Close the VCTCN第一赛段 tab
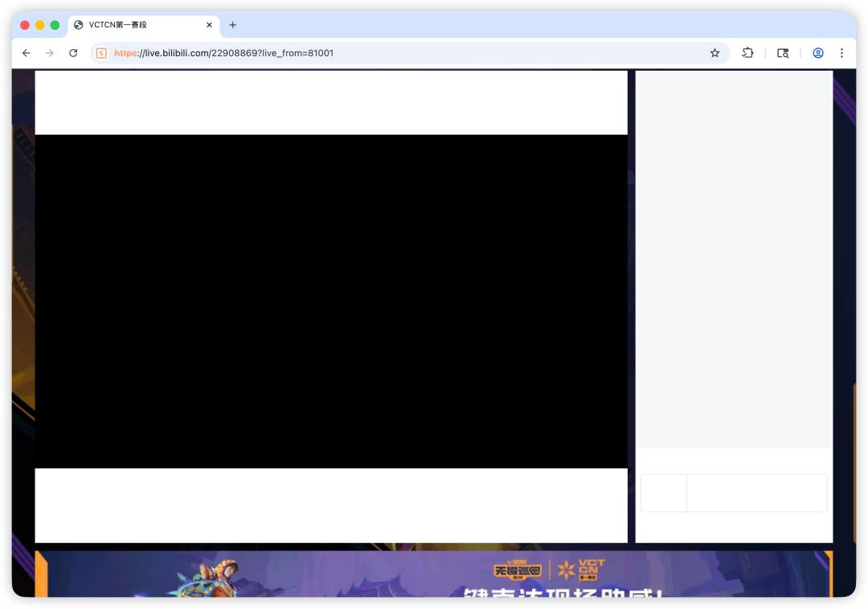 tap(209, 25)
